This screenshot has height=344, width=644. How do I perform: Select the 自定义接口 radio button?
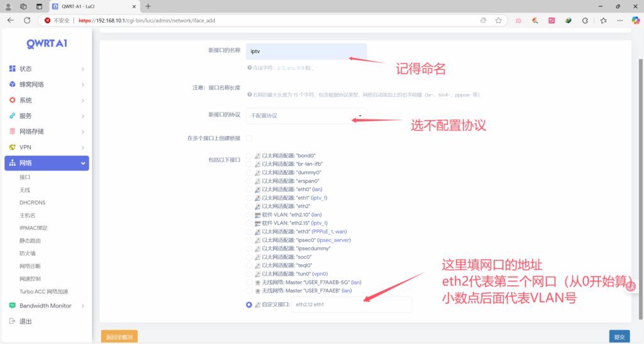(x=250, y=304)
